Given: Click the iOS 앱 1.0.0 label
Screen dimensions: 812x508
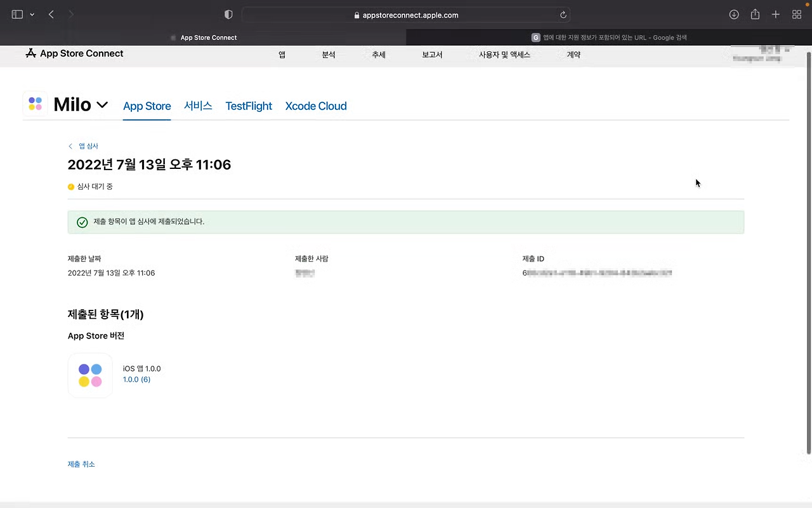Looking at the screenshot, I should click(142, 369).
